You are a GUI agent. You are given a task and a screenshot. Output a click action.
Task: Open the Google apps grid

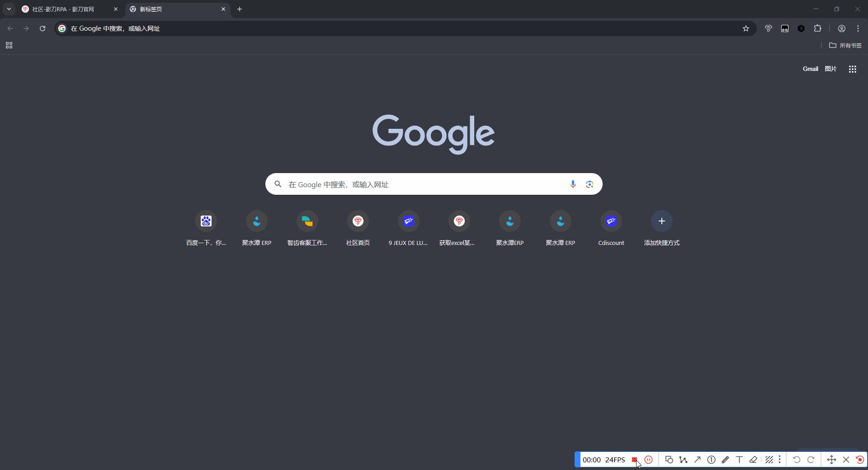click(x=853, y=69)
